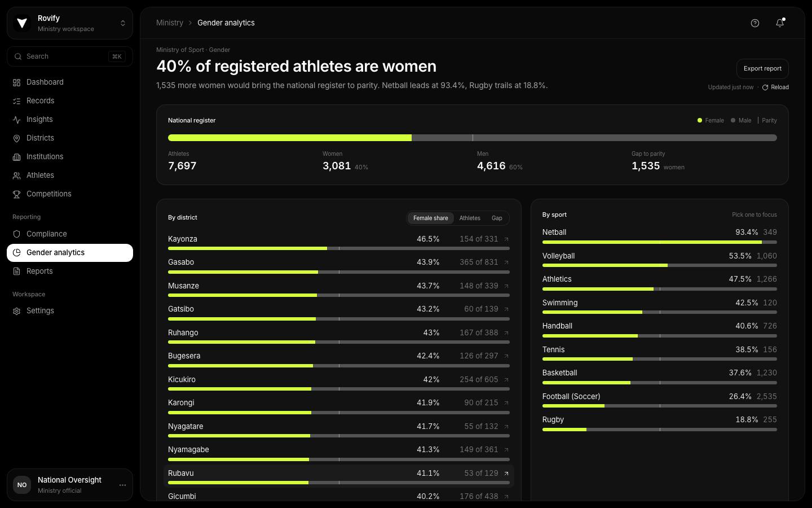Screen dimensions: 812x508
Task: Reload the analytics data
Action: click(775, 87)
